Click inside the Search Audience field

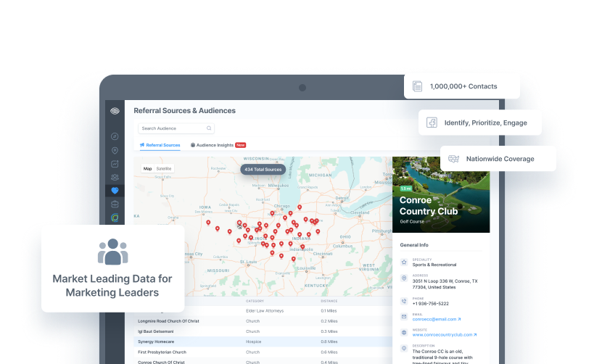click(176, 128)
